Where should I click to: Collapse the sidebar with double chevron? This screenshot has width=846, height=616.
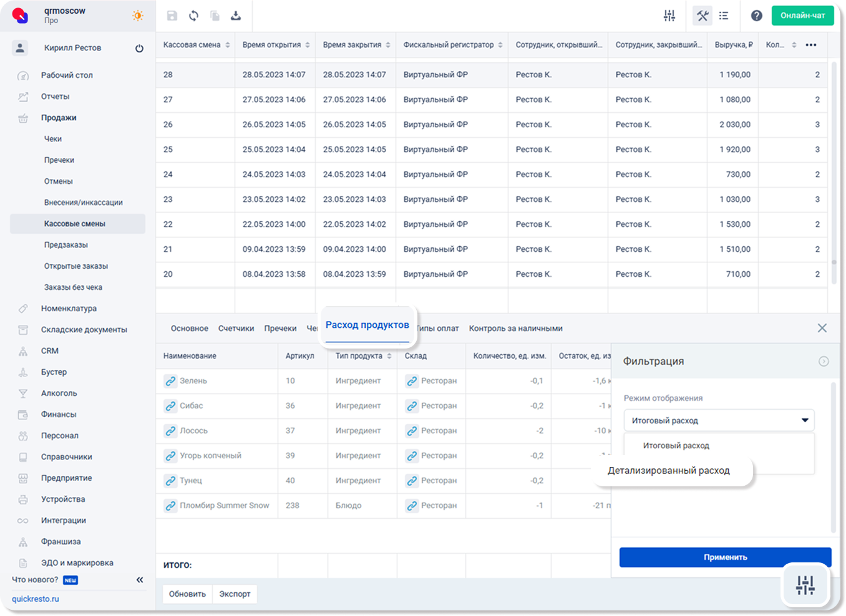pos(140,580)
